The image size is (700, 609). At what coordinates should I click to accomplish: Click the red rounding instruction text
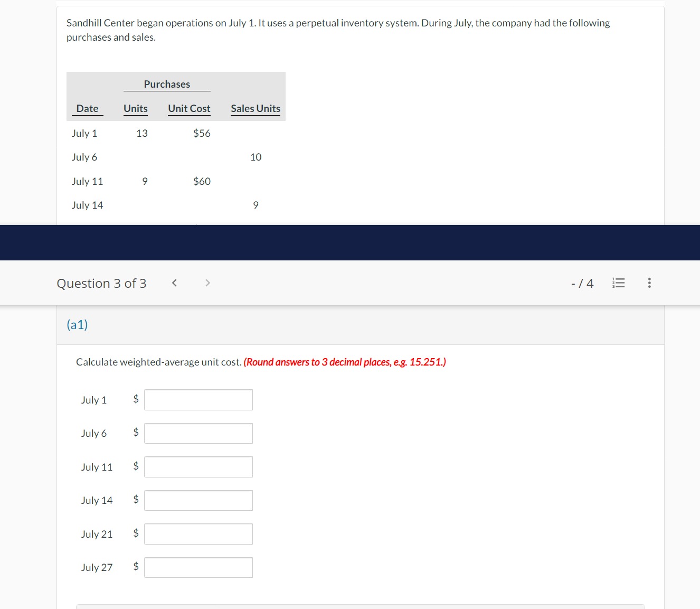[344, 362]
